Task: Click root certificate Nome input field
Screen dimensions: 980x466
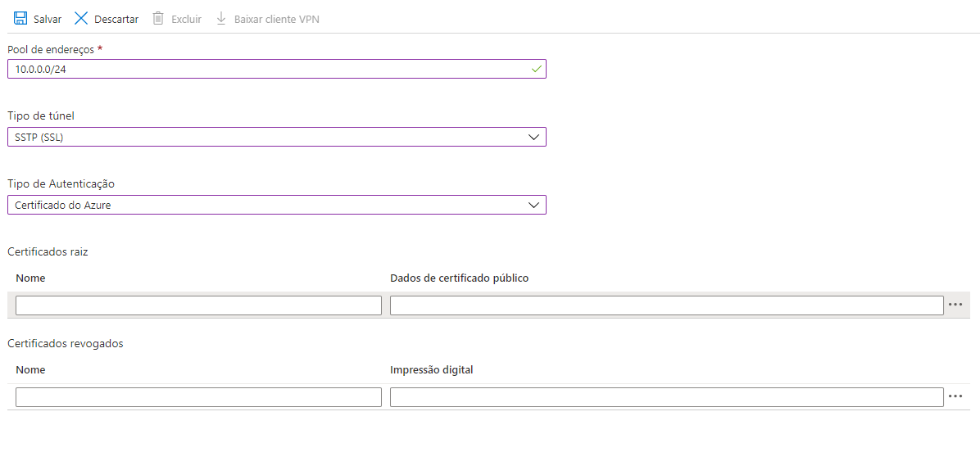Action: pos(199,305)
